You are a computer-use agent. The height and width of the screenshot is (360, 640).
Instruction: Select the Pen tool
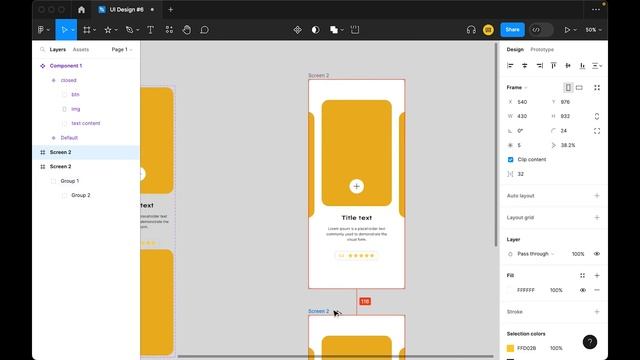point(129,30)
